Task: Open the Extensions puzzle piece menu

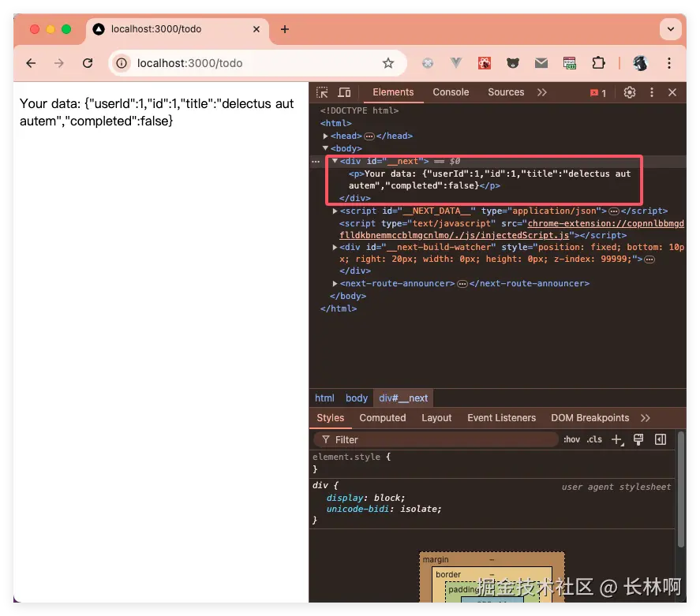Action: pos(598,63)
